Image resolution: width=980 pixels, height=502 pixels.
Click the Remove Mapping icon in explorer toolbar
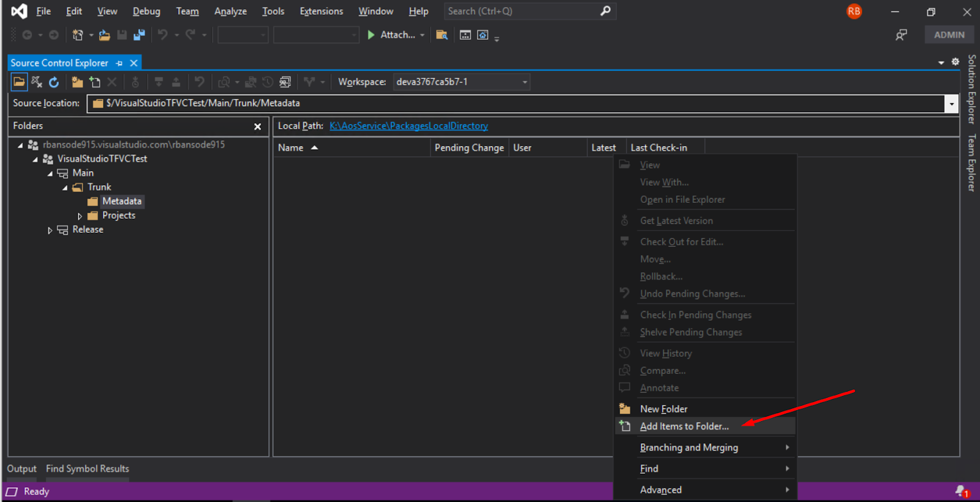point(37,82)
